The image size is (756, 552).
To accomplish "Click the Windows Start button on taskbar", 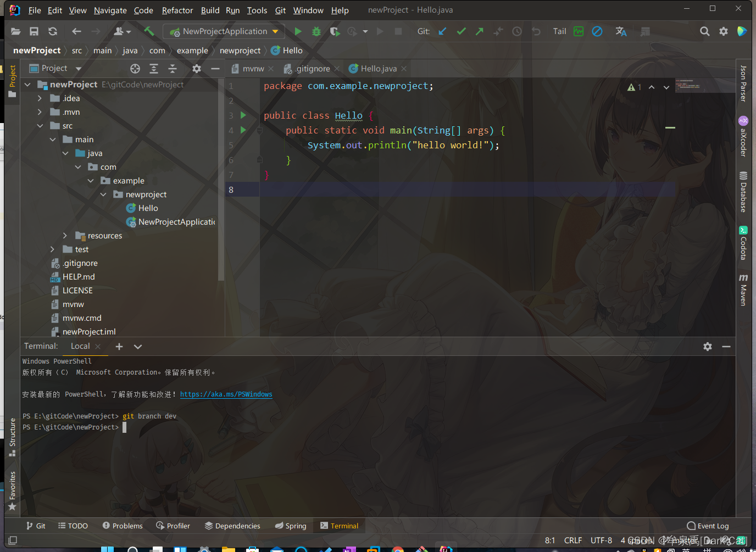I will (107, 549).
